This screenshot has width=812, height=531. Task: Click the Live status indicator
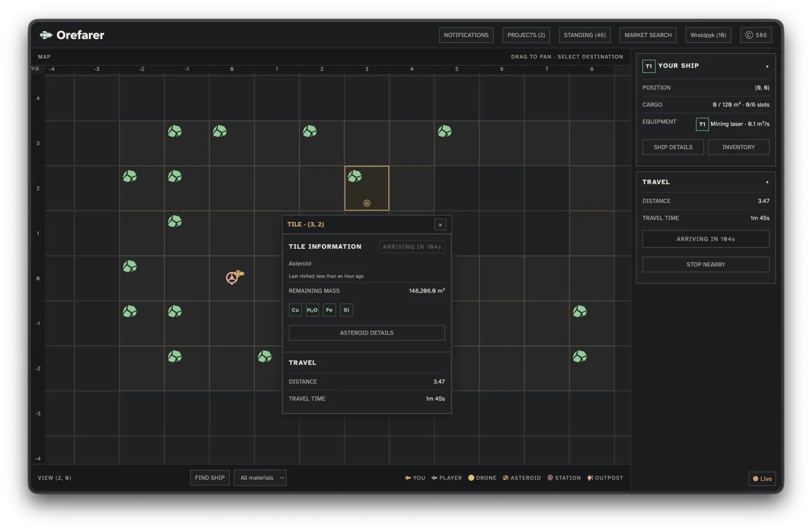tap(762, 479)
